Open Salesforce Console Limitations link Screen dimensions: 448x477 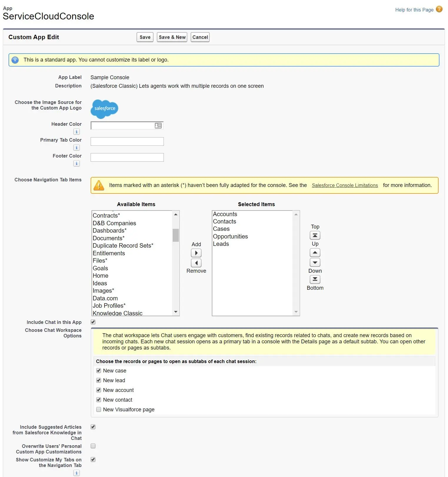tap(345, 185)
